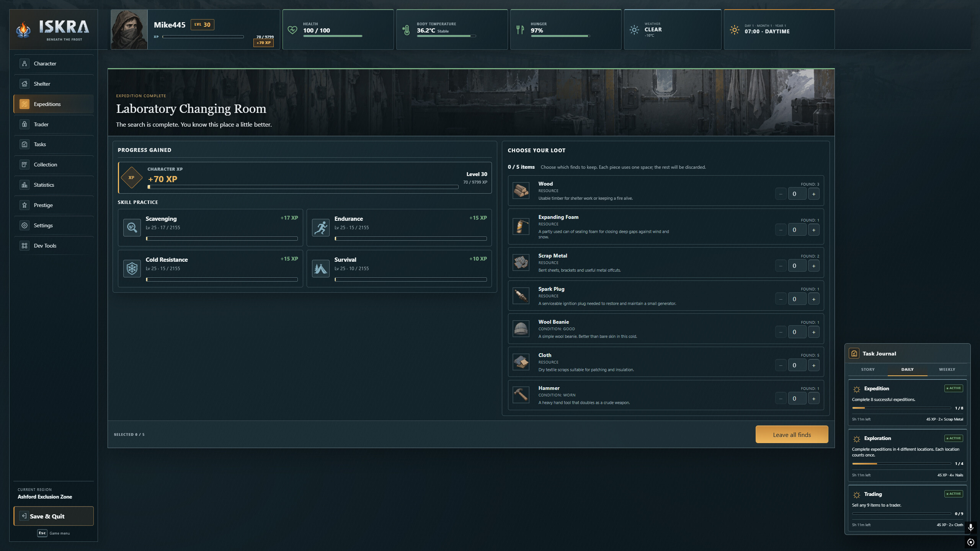Open the Dev Tools icon

click(24, 246)
